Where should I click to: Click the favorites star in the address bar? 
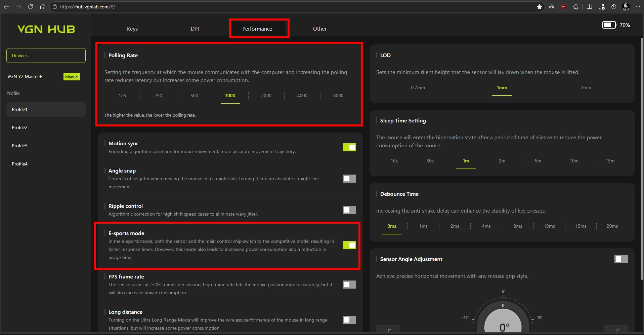tap(540, 7)
